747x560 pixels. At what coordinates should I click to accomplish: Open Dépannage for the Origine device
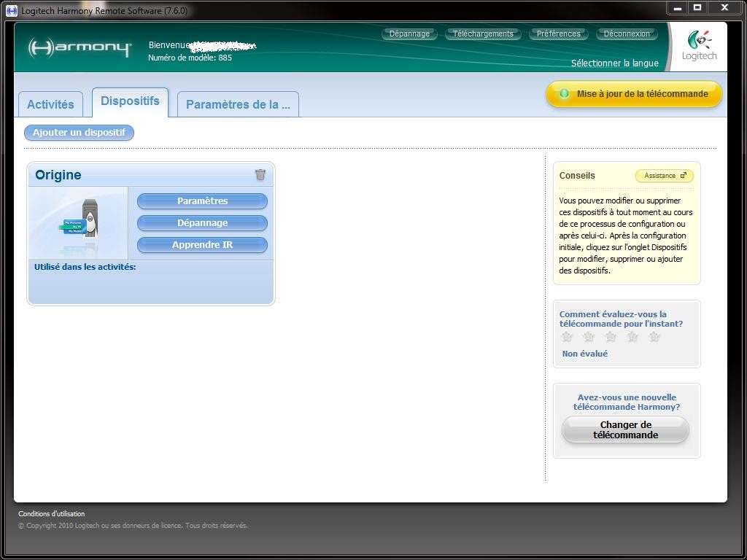coord(203,223)
